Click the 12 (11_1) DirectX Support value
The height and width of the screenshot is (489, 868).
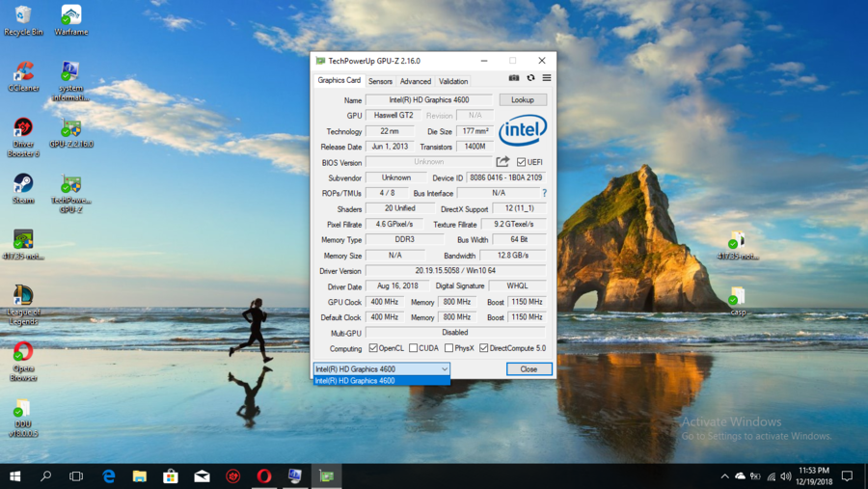click(519, 208)
